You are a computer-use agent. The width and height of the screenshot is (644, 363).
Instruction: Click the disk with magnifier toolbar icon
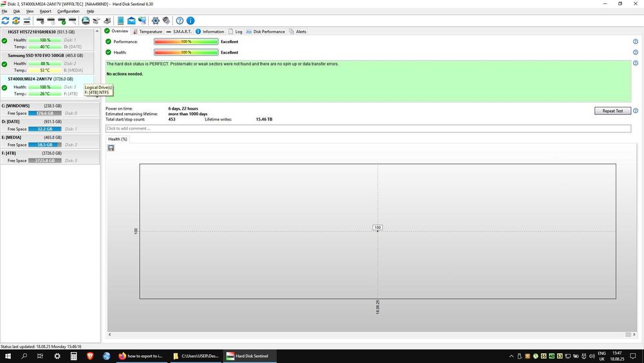[x=72, y=21]
